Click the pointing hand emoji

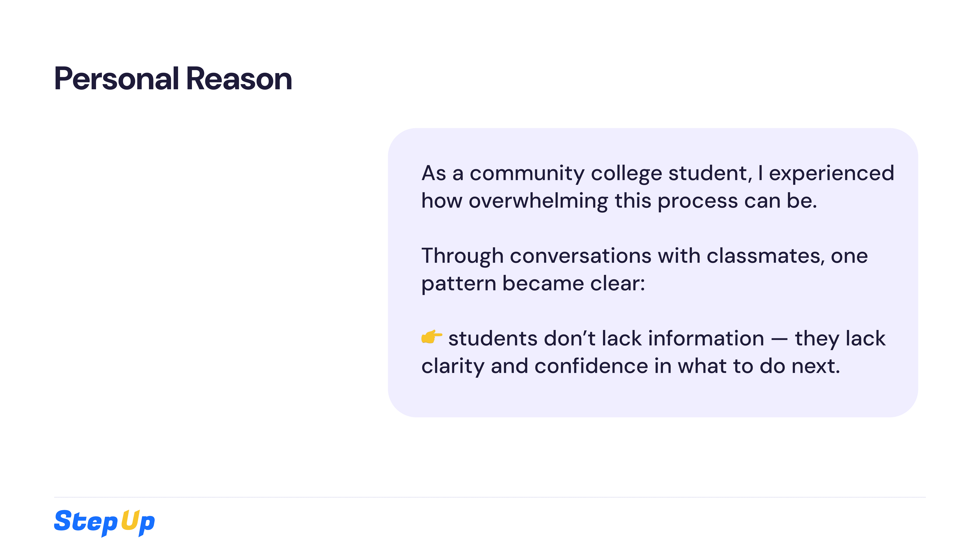[x=431, y=337]
